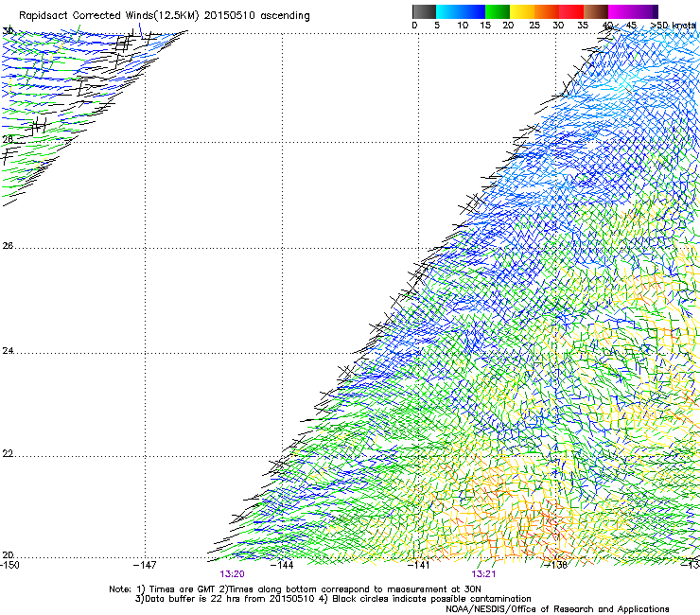This screenshot has width=700, height=615.
Task: Click the '5' label under the color scale
Action: [x=437, y=26]
